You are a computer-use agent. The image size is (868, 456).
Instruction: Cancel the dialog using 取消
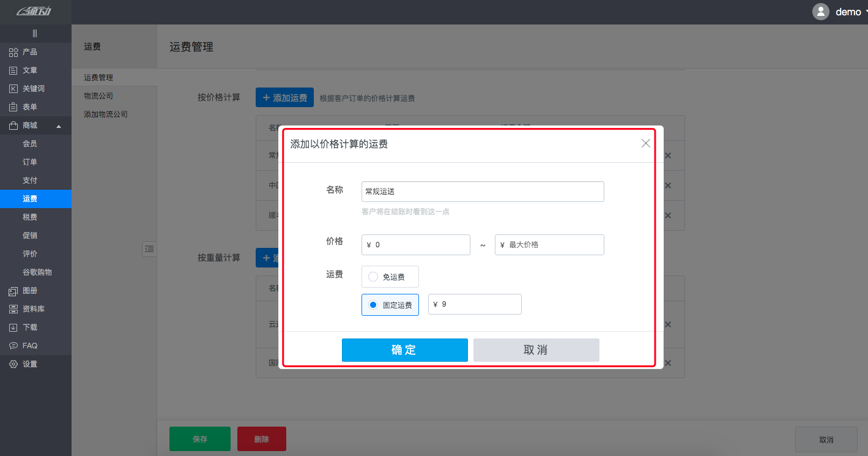point(536,349)
